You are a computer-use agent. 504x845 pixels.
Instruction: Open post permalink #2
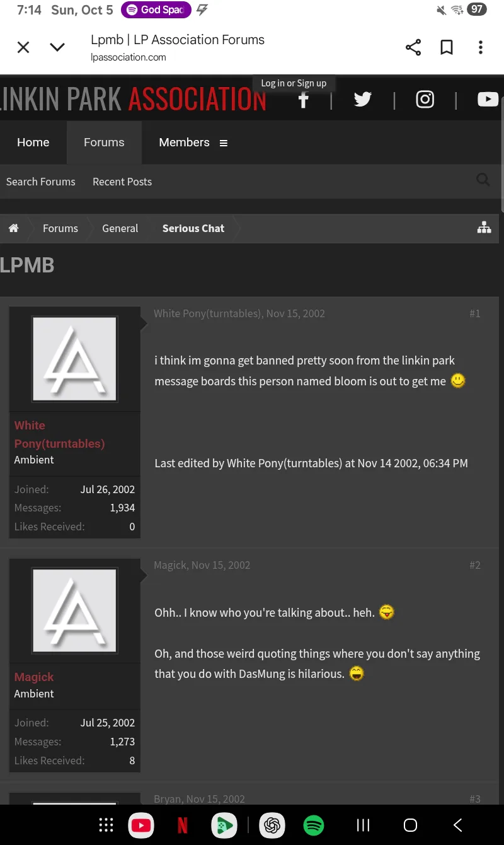475,565
